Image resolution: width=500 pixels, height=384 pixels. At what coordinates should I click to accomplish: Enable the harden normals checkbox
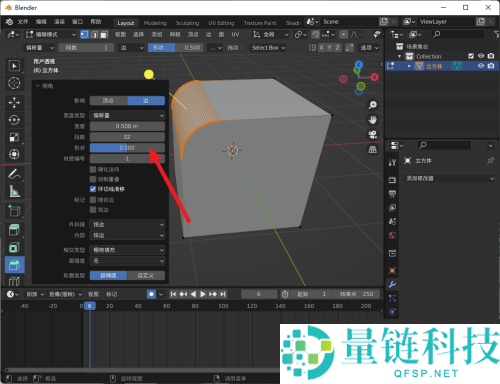click(x=93, y=169)
